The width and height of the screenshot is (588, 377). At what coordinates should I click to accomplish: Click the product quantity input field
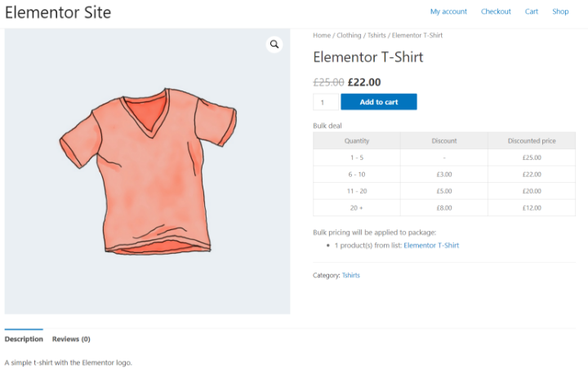point(324,102)
